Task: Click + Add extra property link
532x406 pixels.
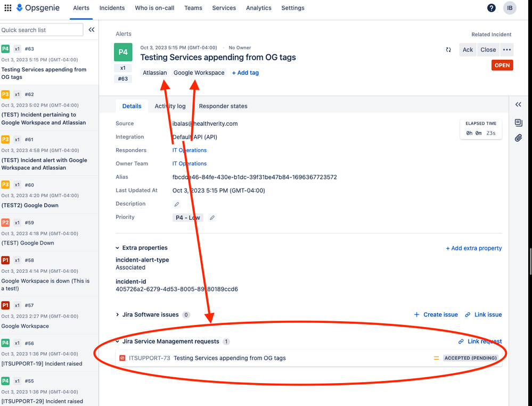Action: [x=473, y=248]
